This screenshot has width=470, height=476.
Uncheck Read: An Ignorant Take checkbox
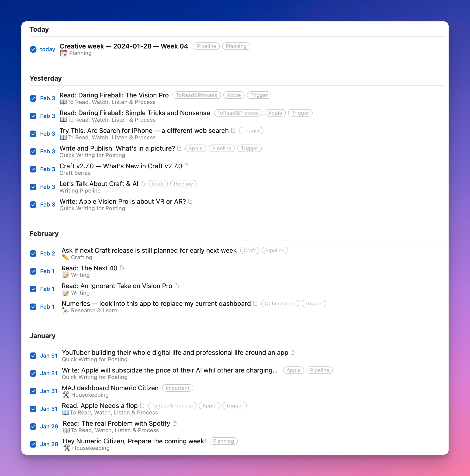pos(33,289)
